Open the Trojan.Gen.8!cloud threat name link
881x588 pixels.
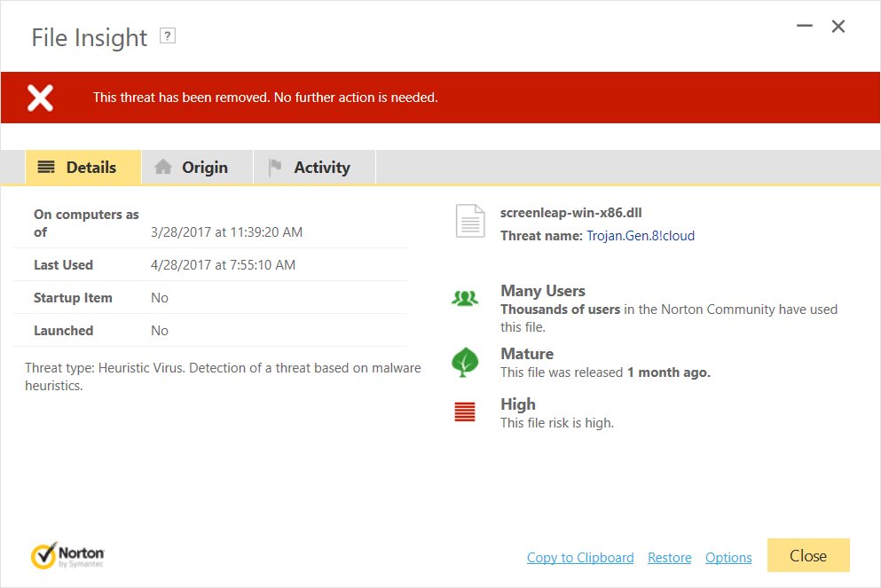[x=641, y=236]
